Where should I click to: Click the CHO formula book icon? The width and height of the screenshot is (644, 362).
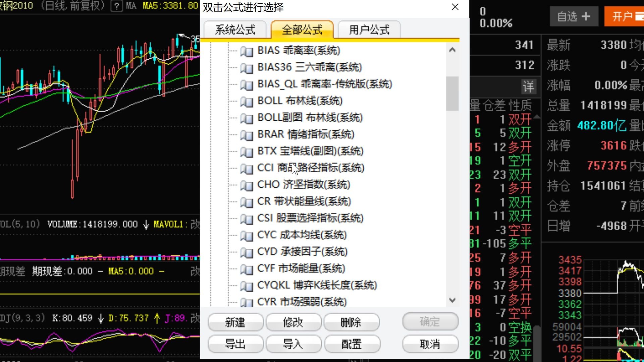pos(247,185)
